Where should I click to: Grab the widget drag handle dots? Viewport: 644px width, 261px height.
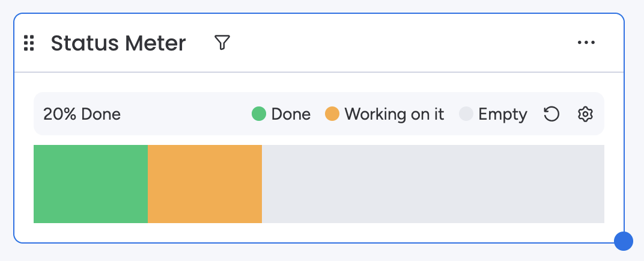tap(29, 43)
